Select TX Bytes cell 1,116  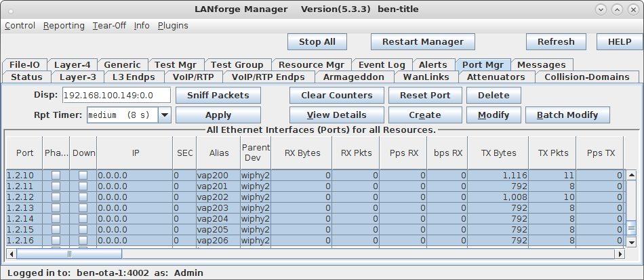pyautogui.click(x=498, y=176)
